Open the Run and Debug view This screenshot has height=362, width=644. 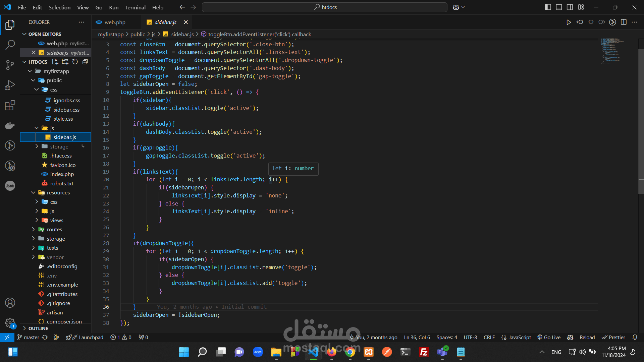point(10,85)
